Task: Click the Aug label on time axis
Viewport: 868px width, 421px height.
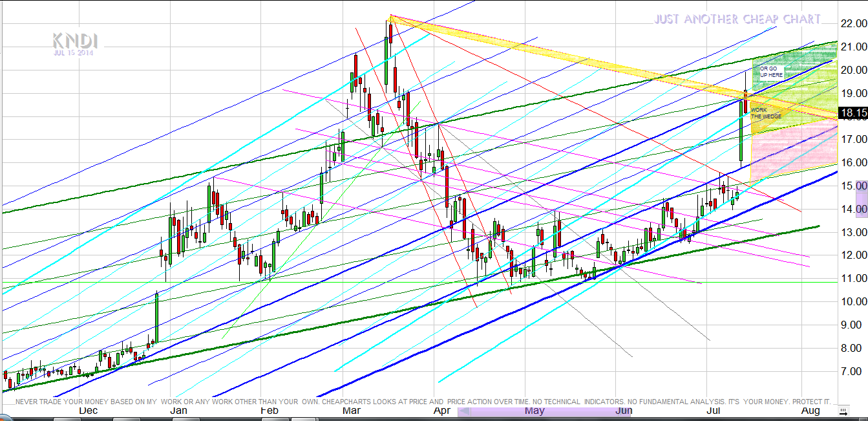Action: point(810,411)
